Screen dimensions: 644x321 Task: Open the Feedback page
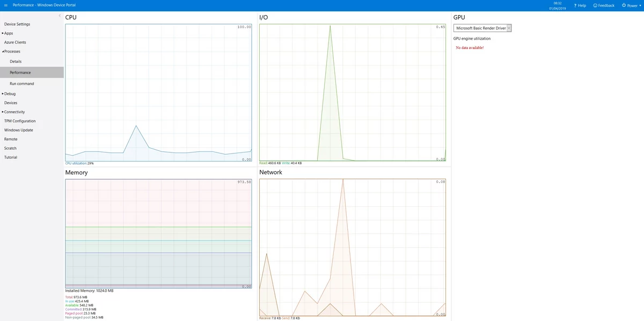[604, 5]
